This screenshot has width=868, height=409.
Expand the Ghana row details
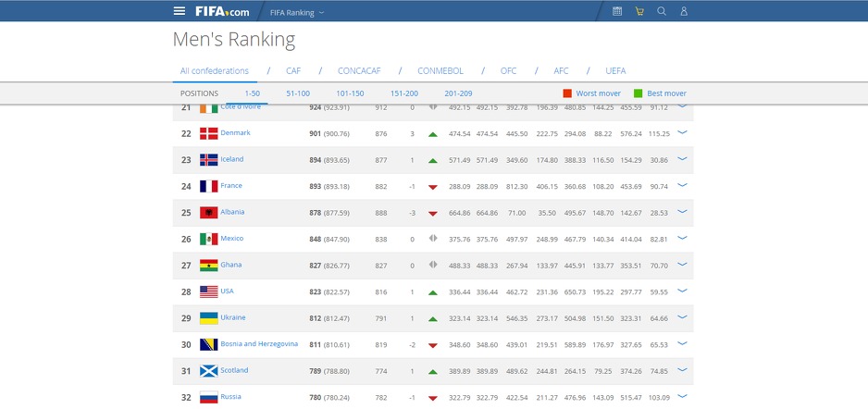click(x=682, y=265)
